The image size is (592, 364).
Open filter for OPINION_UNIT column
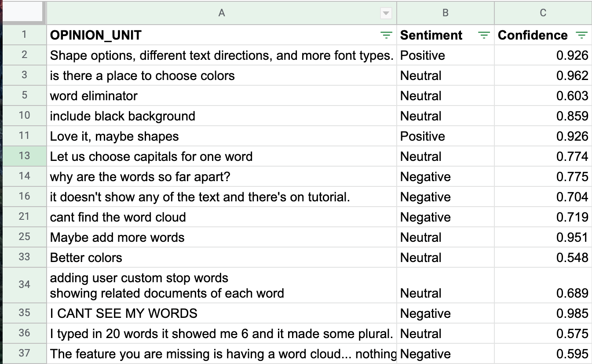pyautogui.click(x=386, y=36)
